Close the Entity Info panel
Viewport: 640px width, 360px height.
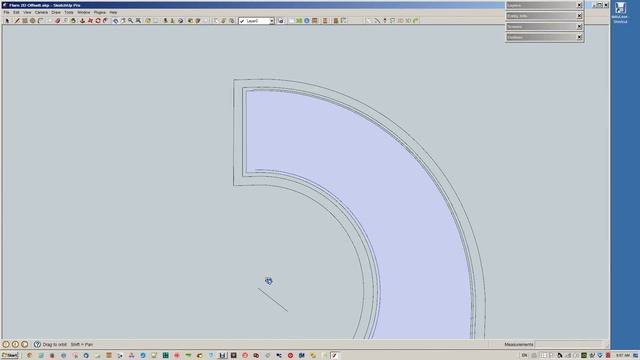click(579, 16)
